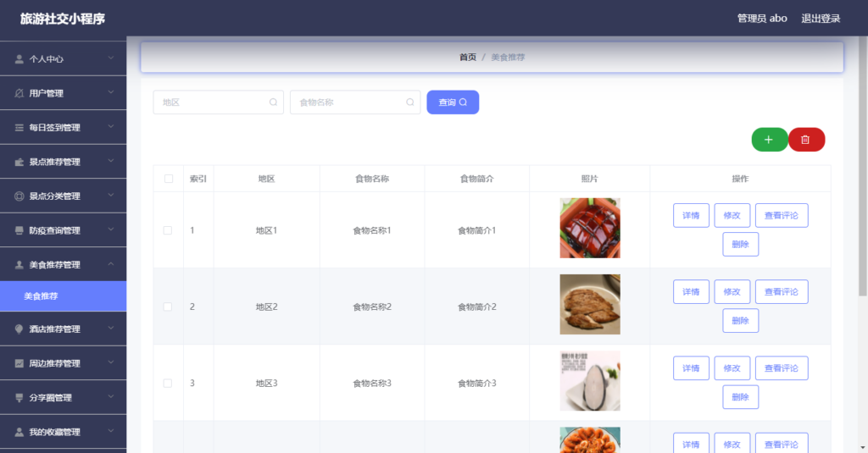Check the checkbox for row 2
868x453 pixels.
pyautogui.click(x=168, y=307)
